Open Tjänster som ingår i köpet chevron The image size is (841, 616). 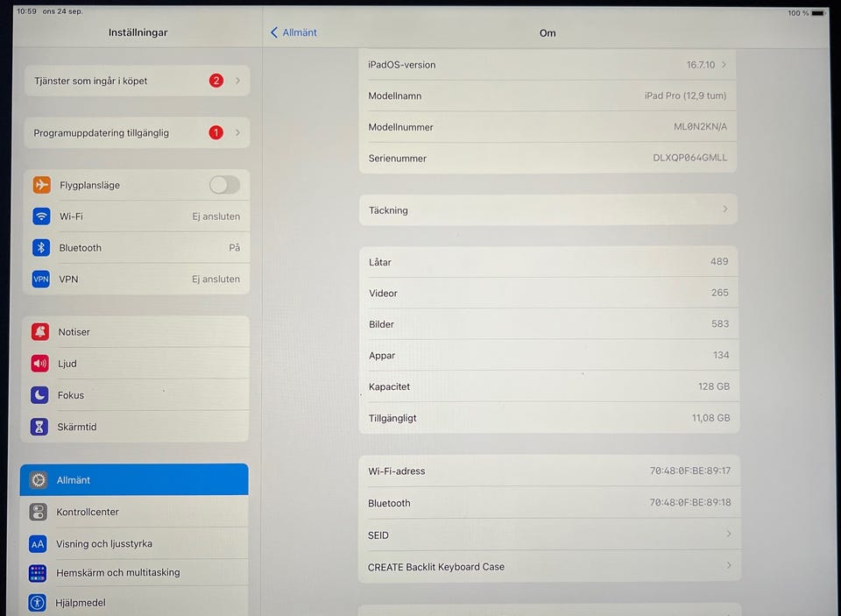[237, 81]
